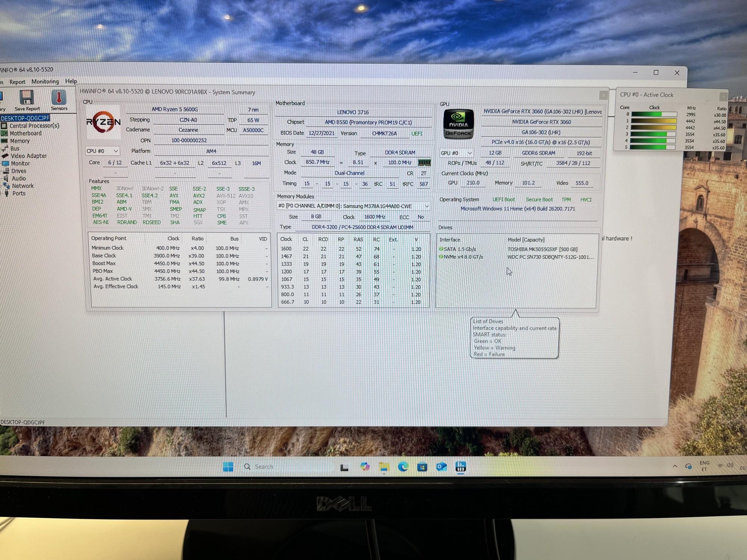
Task: Select the Drives tree item
Action: 19,171
